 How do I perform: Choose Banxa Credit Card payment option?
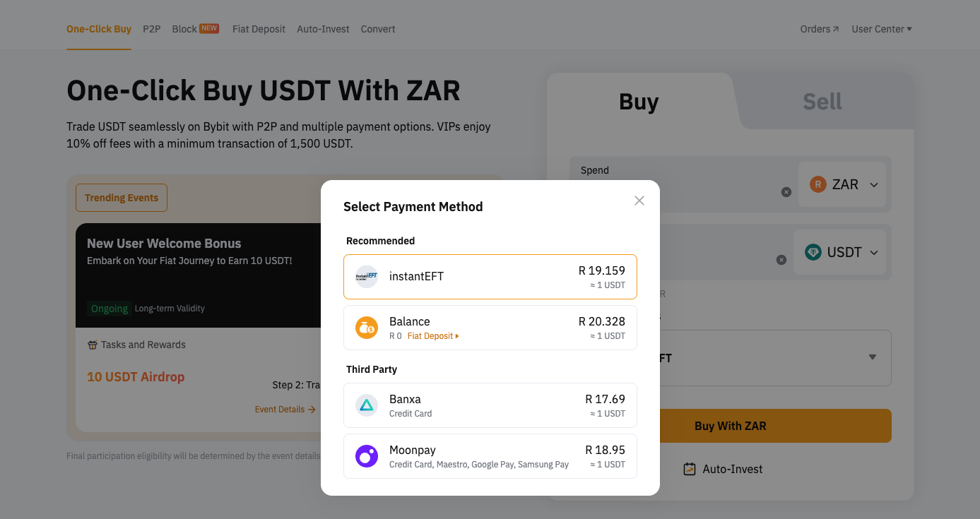(x=490, y=405)
